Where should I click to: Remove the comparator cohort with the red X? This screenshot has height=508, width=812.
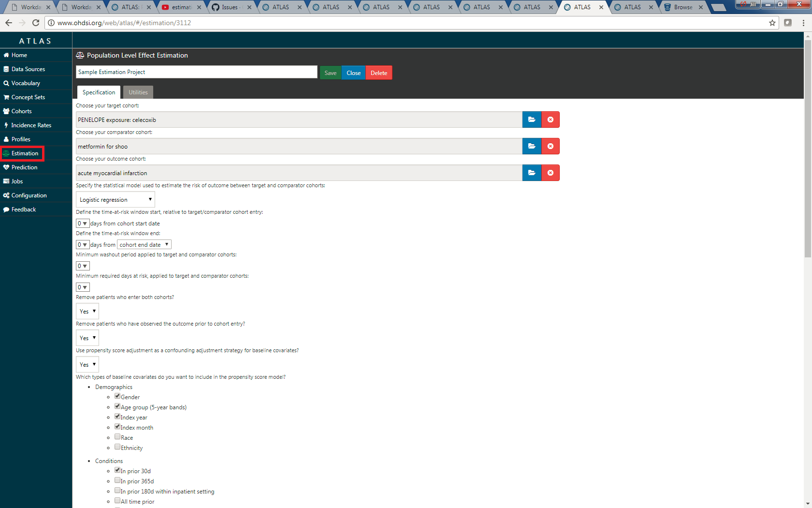click(x=550, y=146)
